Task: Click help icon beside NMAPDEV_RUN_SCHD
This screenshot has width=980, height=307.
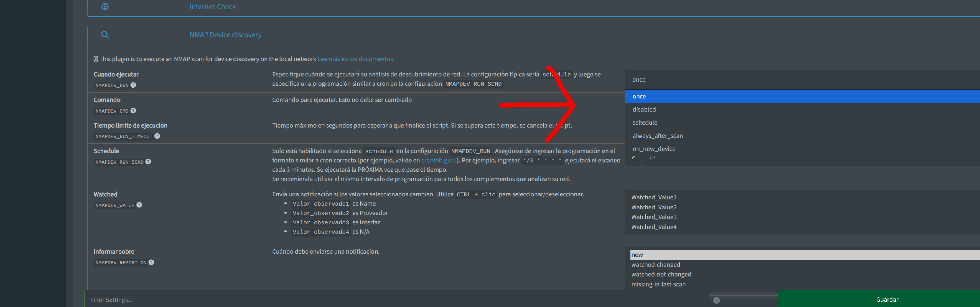Action: click(148, 162)
